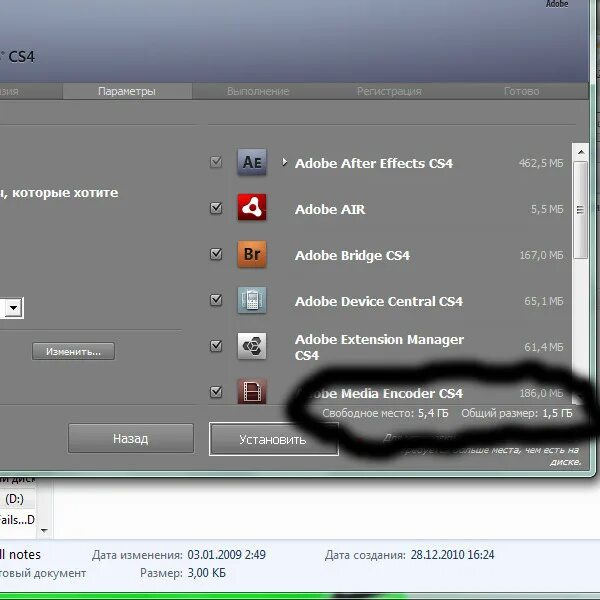Click the Установить button

(274, 439)
